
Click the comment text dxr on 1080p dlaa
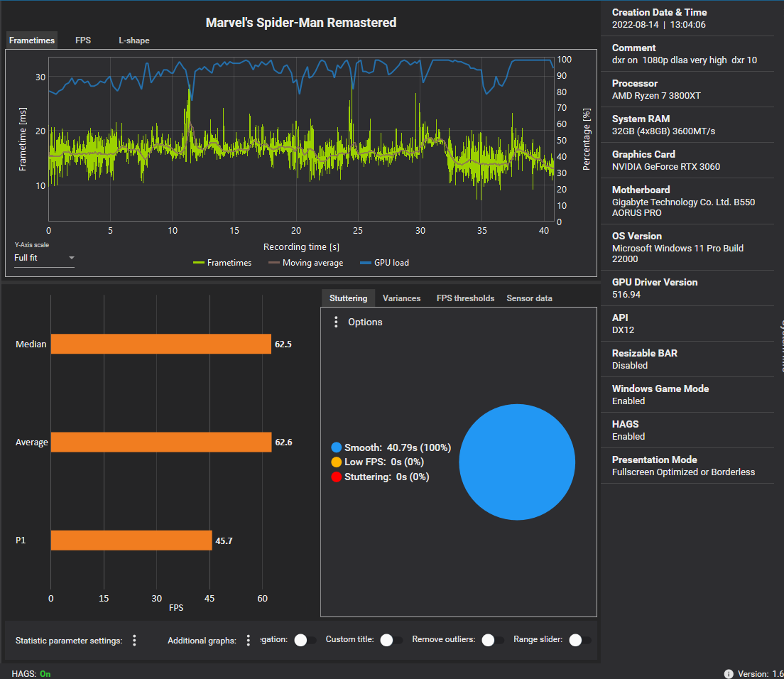[x=685, y=60]
